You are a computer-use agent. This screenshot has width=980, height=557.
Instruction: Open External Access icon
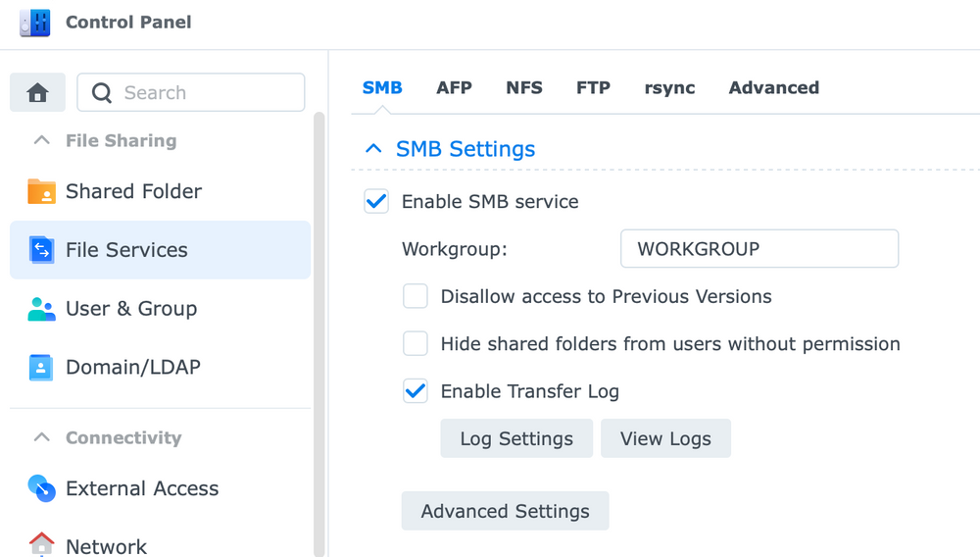point(42,488)
